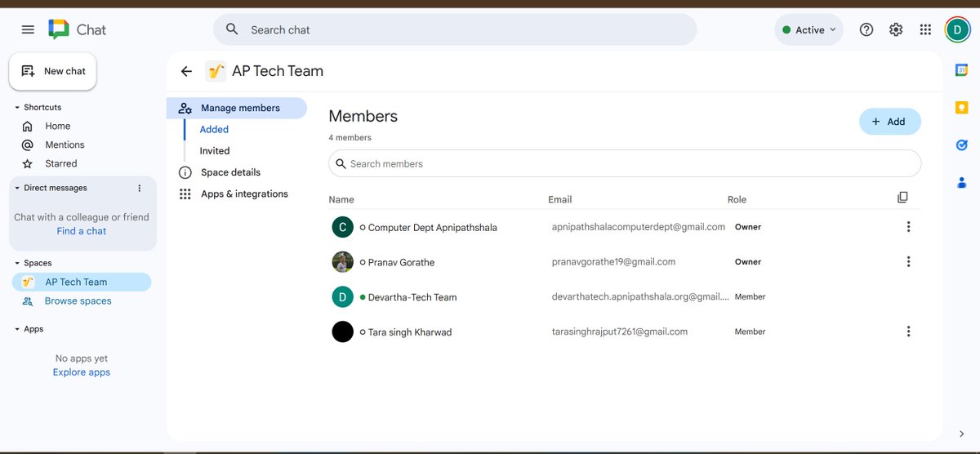Click email tarasinghrajput7261@gmail.com
The width and height of the screenshot is (980, 454).
(620, 332)
